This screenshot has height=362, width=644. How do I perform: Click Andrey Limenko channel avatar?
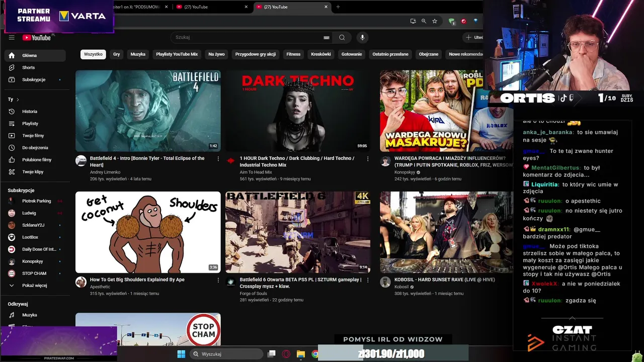(81, 160)
